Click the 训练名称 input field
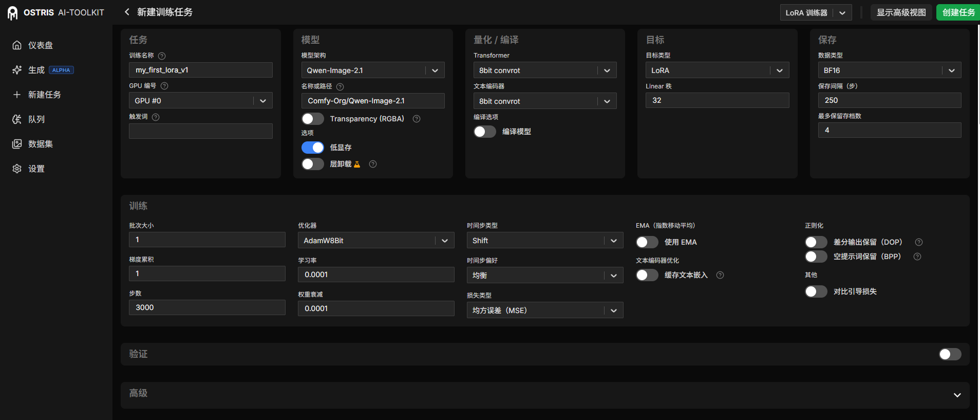 pyautogui.click(x=201, y=70)
